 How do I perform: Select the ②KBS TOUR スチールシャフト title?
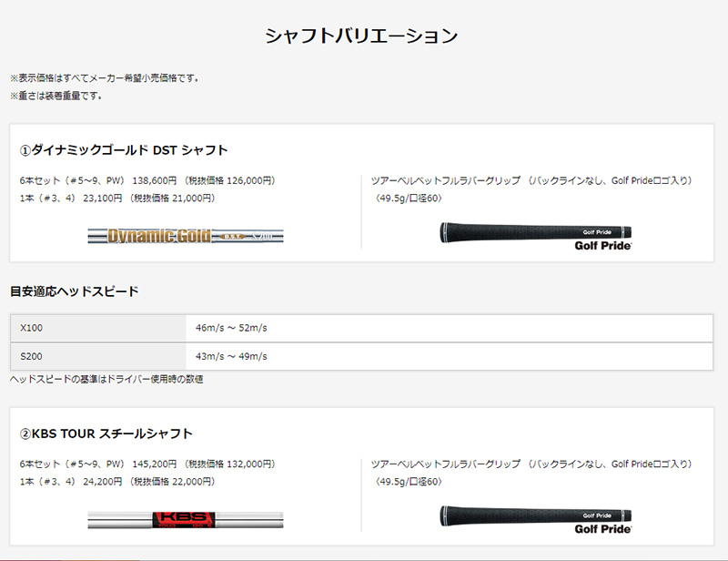(106, 433)
